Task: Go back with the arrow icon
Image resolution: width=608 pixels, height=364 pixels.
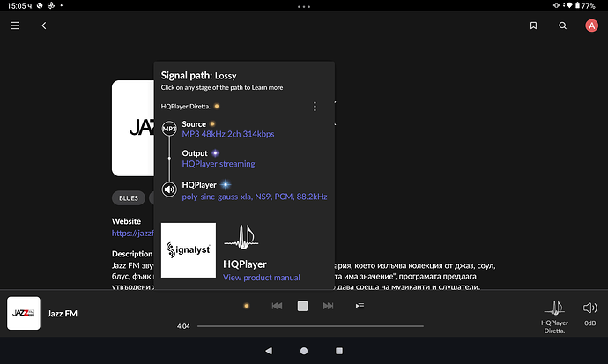Action: click(x=44, y=26)
